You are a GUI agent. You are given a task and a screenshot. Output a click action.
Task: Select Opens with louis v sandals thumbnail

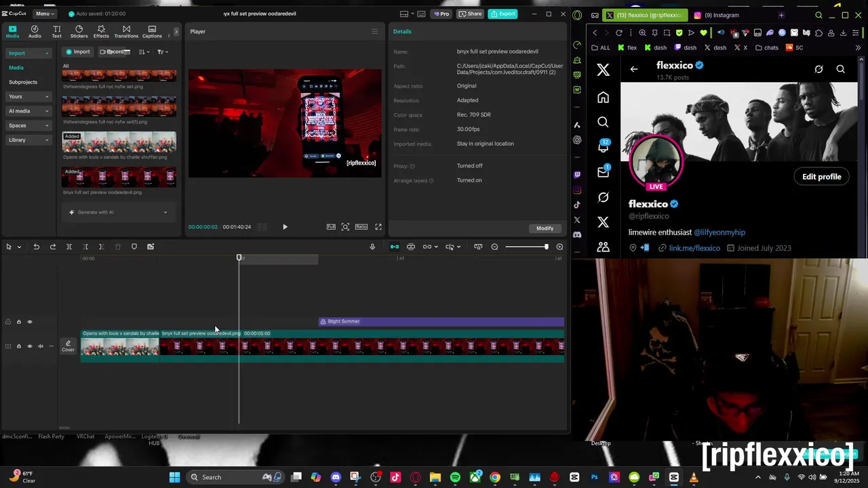tap(119, 142)
